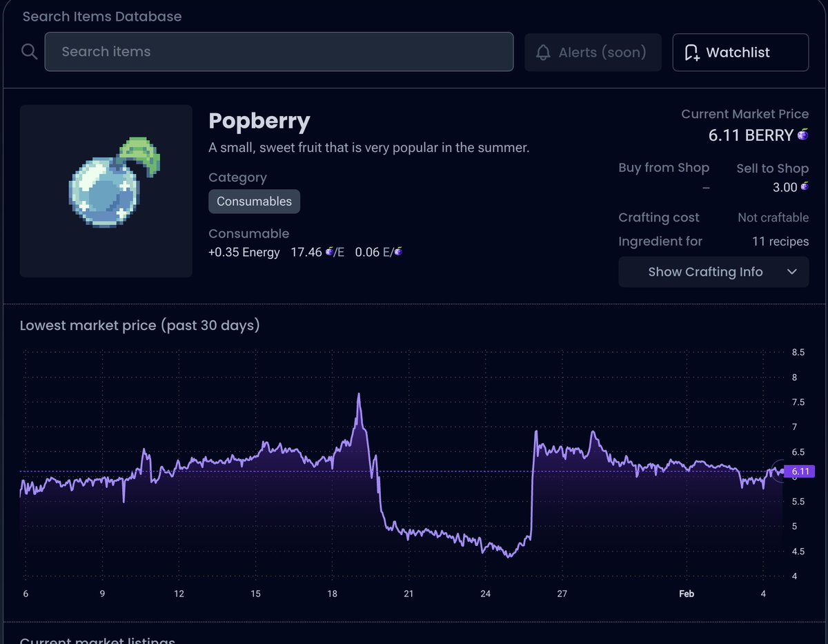
Task: Click the Not craftable value
Action: [x=773, y=217]
